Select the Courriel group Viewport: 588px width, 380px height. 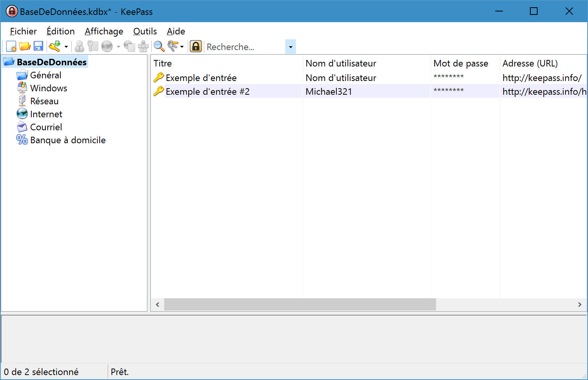(46, 127)
